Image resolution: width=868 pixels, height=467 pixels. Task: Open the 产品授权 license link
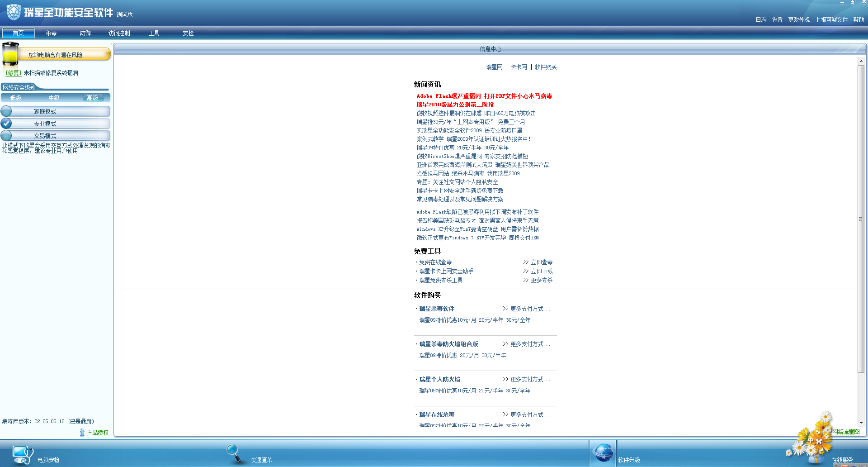98,433
